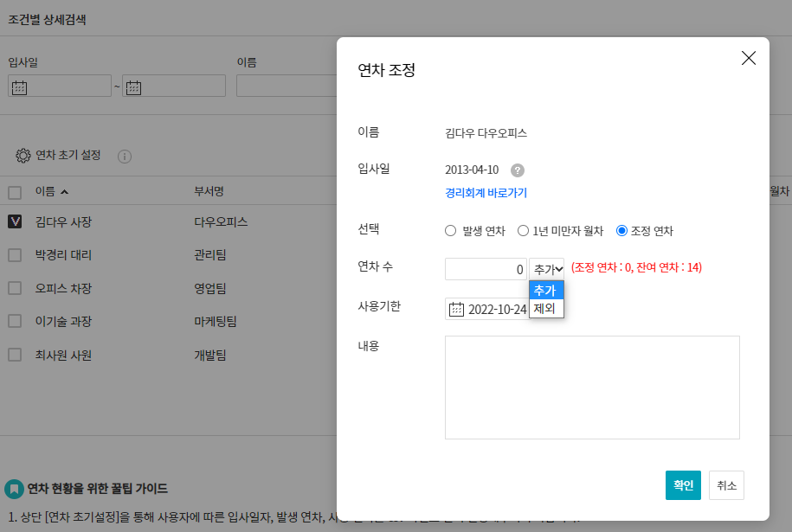This screenshot has width=792, height=532.
Task: Check the 최사원 사원 row checkbox
Action: [x=15, y=355]
